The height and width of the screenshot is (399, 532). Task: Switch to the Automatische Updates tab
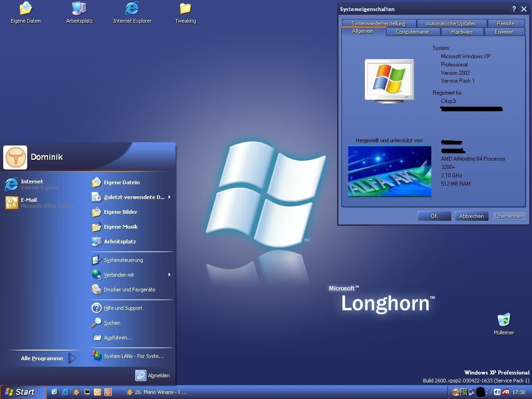[x=451, y=24]
